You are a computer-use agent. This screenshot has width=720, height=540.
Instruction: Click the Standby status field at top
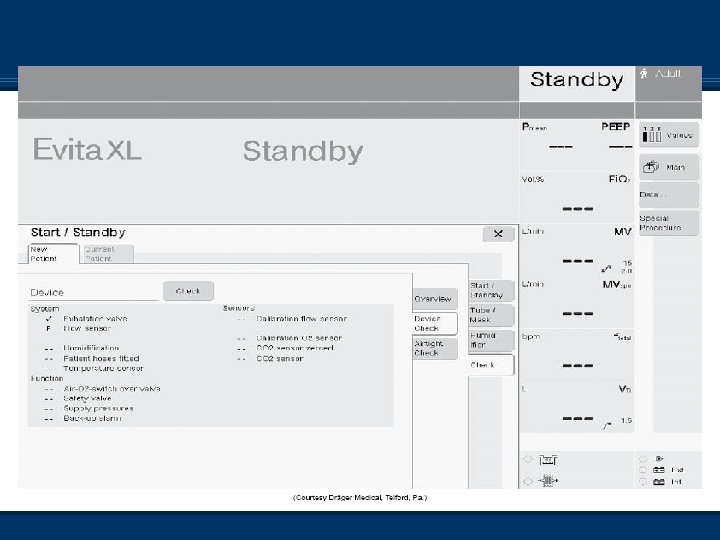pos(577,83)
